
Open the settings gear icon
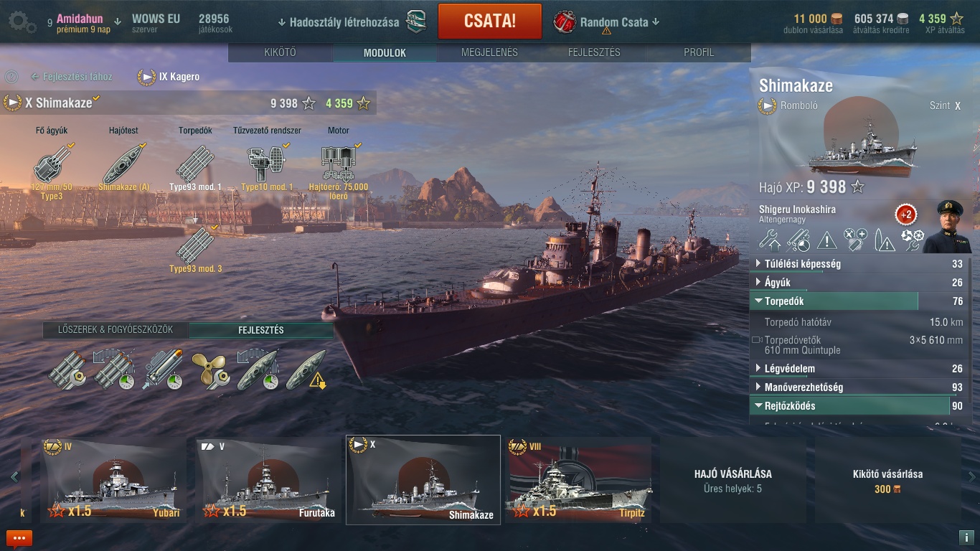click(22, 22)
